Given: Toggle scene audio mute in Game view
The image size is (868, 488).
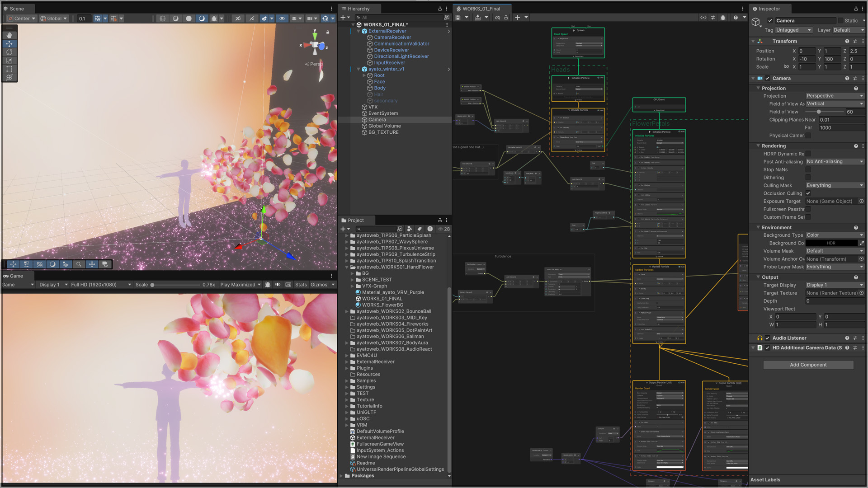Looking at the screenshot, I should tap(278, 285).
